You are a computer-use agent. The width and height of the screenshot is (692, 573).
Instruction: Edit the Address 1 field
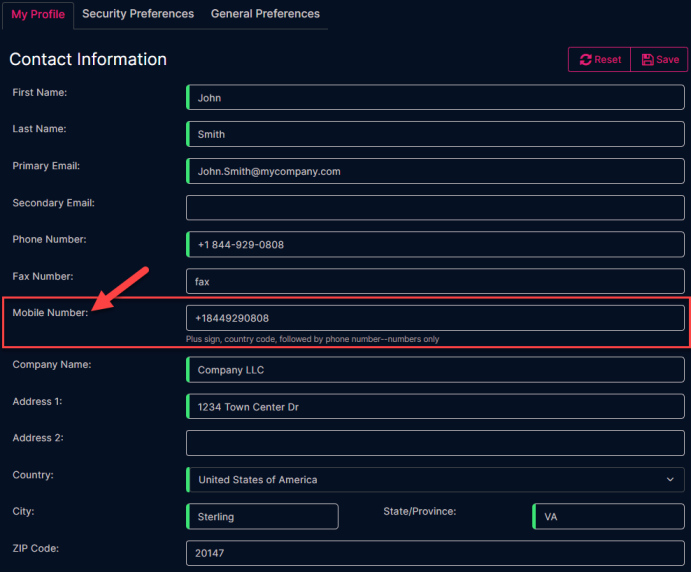(x=435, y=407)
